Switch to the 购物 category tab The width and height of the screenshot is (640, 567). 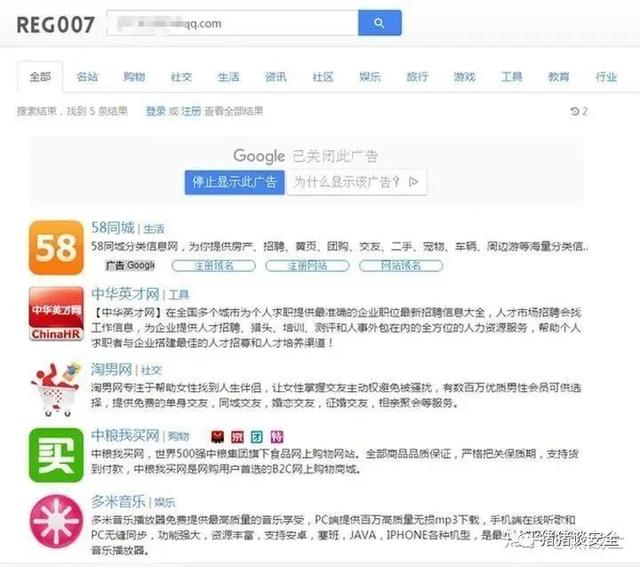point(134,77)
